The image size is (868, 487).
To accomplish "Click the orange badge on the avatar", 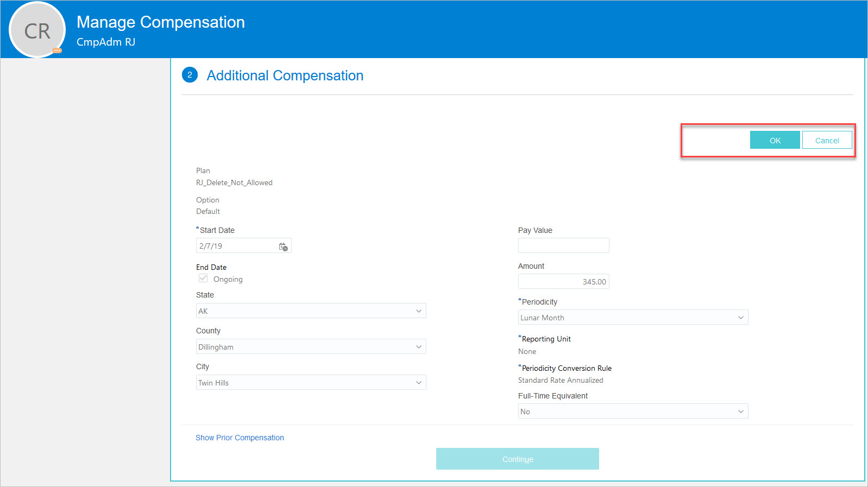I will point(57,50).
